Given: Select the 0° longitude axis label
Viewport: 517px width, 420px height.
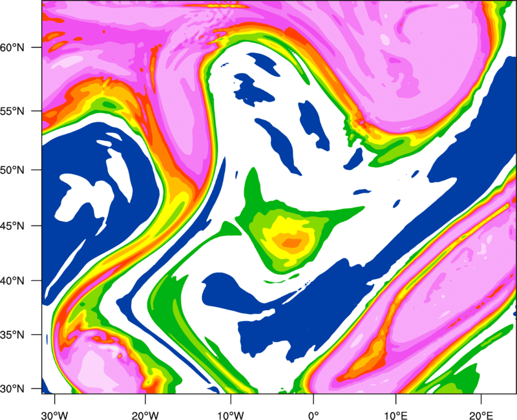Looking at the screenshot, I should point(313,415).
